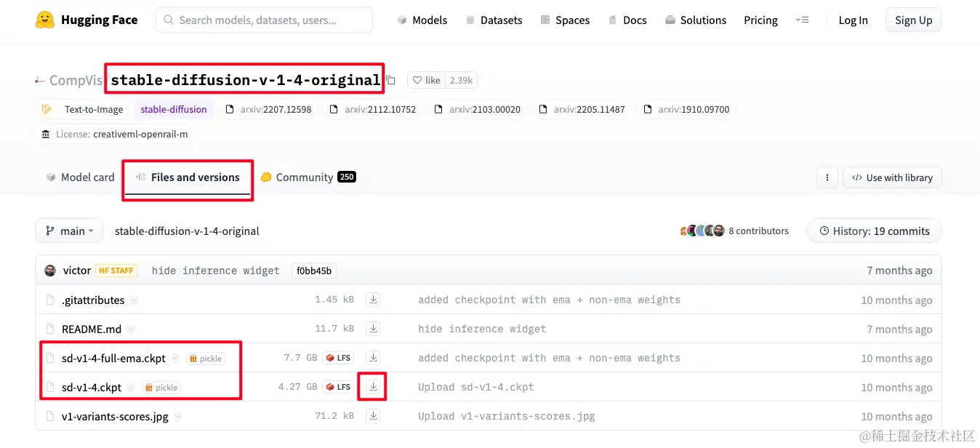This screenshot has width=980, height=448.
Task: Click the security shield icon next to README.md
Action: 131,329
